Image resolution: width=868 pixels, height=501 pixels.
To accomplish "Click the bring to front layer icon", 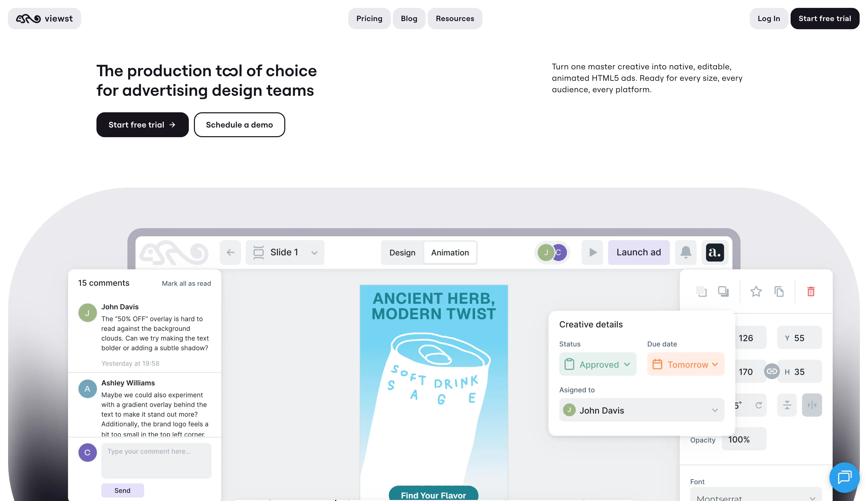I will coord(723,291).
